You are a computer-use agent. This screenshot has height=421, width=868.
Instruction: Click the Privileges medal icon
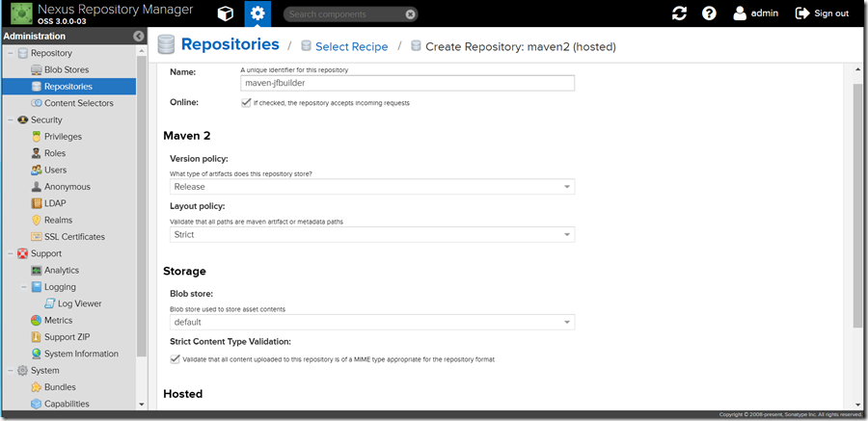pos(36,137)
